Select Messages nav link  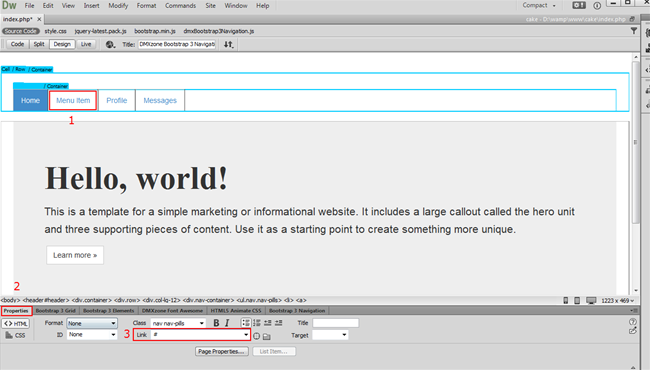click(x=160, y=100)
